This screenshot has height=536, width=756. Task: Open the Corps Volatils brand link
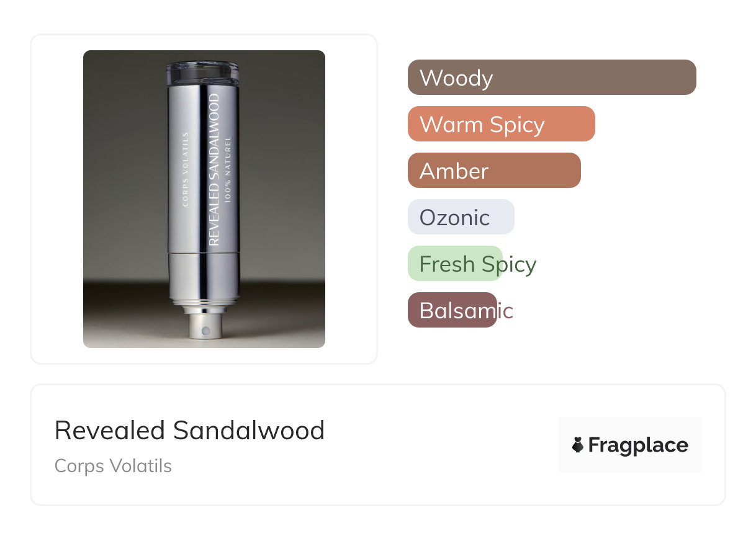coord(113,466)
